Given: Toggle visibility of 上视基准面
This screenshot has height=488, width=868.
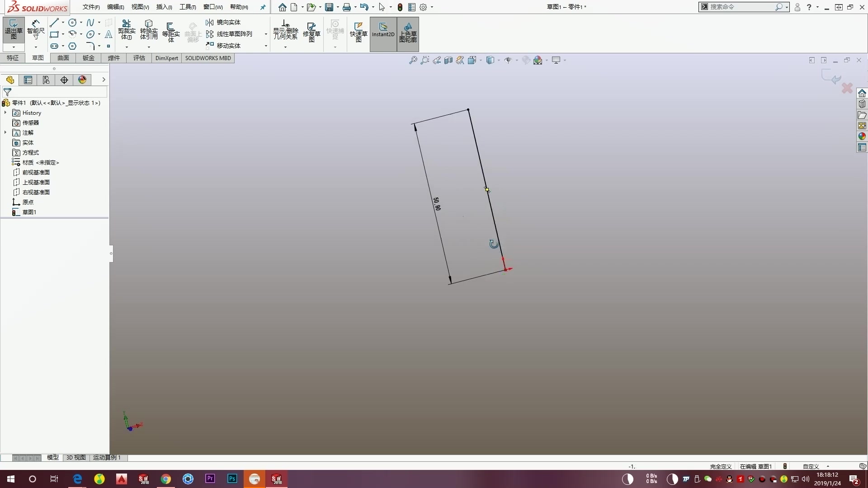Looking at the screenshot, I should pos(36,182).
